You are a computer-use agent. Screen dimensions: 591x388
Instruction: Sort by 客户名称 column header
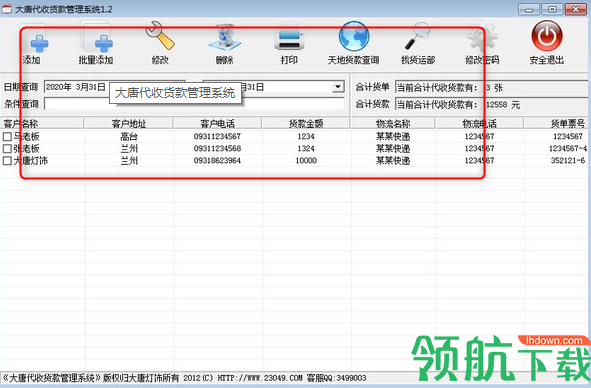41,123
